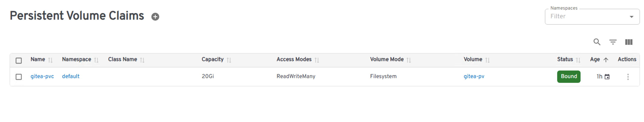Check the gitea-pvc row checkbox
The image size is (644, 122).
pos(19,77)
